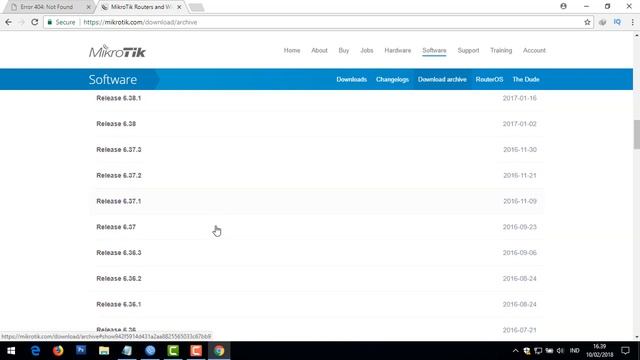Open a new browser tab
This screenshot has width=640, height=360.
pyautogui.click(x=196, y=7)
